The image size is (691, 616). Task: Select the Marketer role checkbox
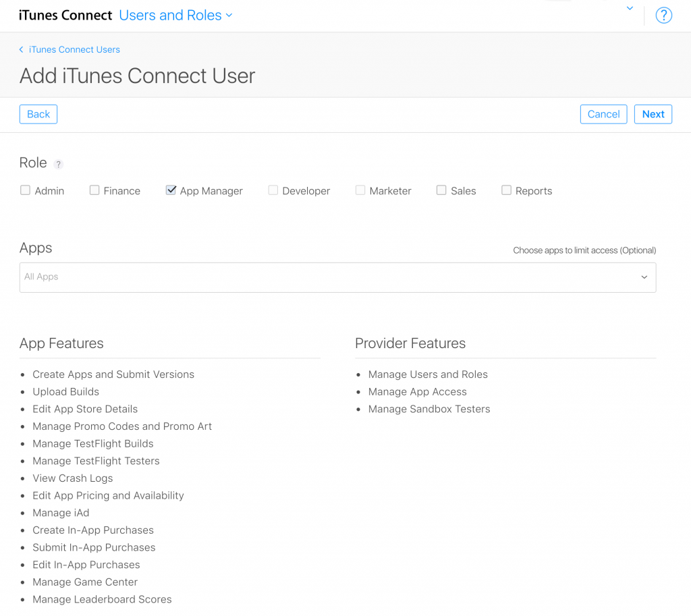tap(360, 190)
